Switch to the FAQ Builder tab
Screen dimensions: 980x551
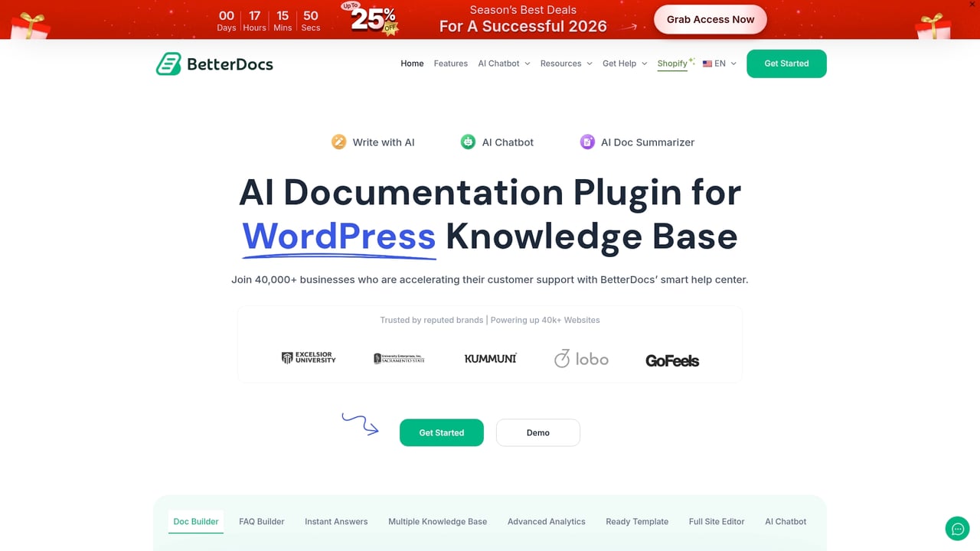pos(261,521)
